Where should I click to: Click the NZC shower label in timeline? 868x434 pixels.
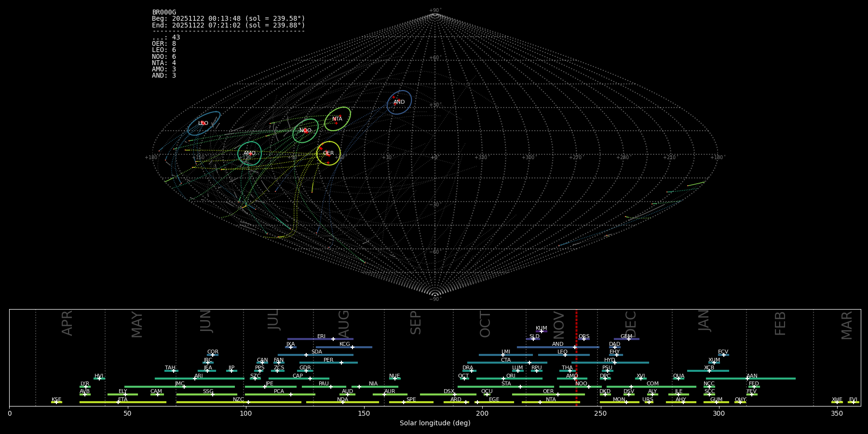(x=239, y=399)
